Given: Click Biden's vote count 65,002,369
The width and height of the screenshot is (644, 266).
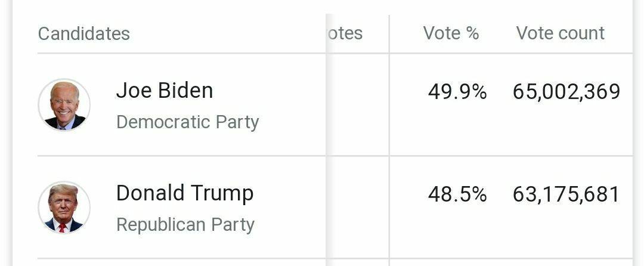Looking at the screenshot, I should pos(566,92).
